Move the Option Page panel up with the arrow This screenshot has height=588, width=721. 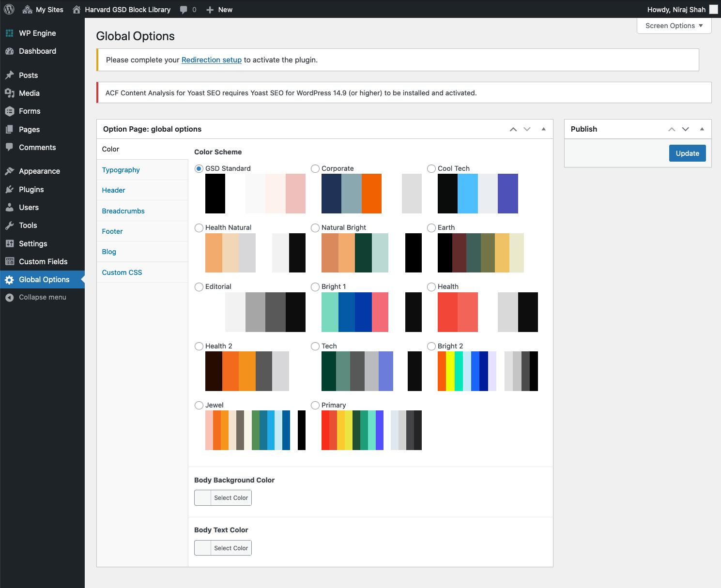tap(513, 129)
